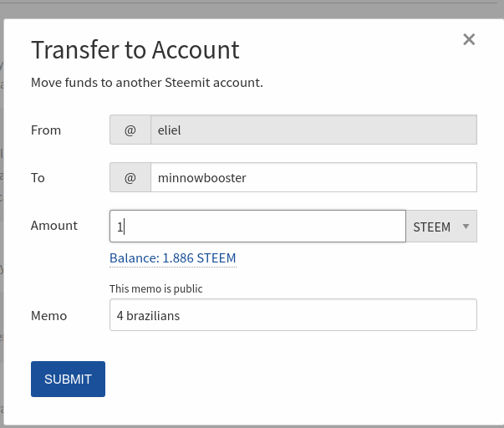Click the Amount label
504x428 pixels.
54,226
